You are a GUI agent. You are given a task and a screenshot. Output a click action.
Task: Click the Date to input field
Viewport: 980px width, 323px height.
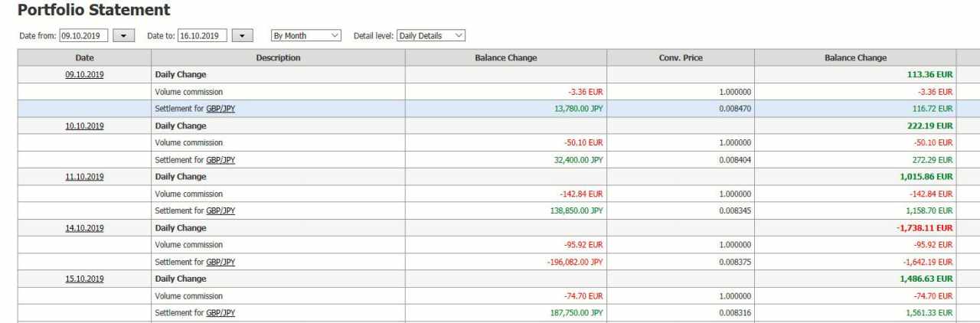(202, 36)
